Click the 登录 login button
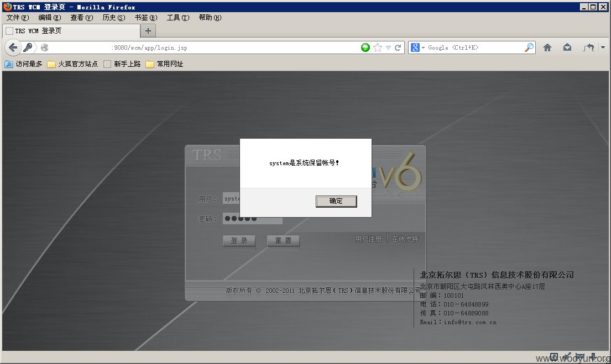 coord(239,241)
